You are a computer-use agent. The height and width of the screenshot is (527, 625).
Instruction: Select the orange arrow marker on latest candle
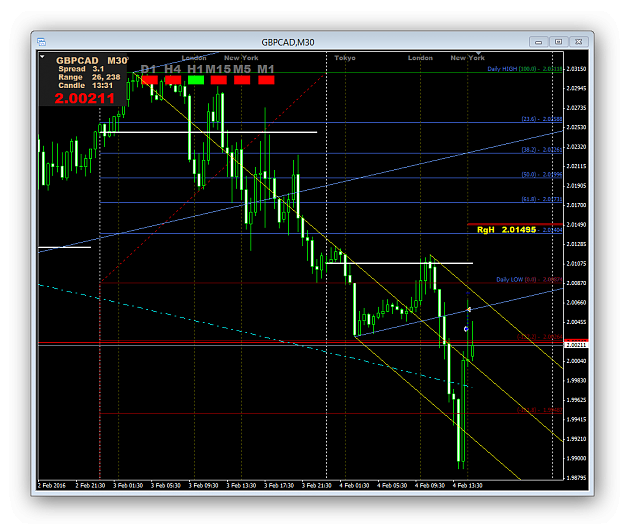[469, 309]
